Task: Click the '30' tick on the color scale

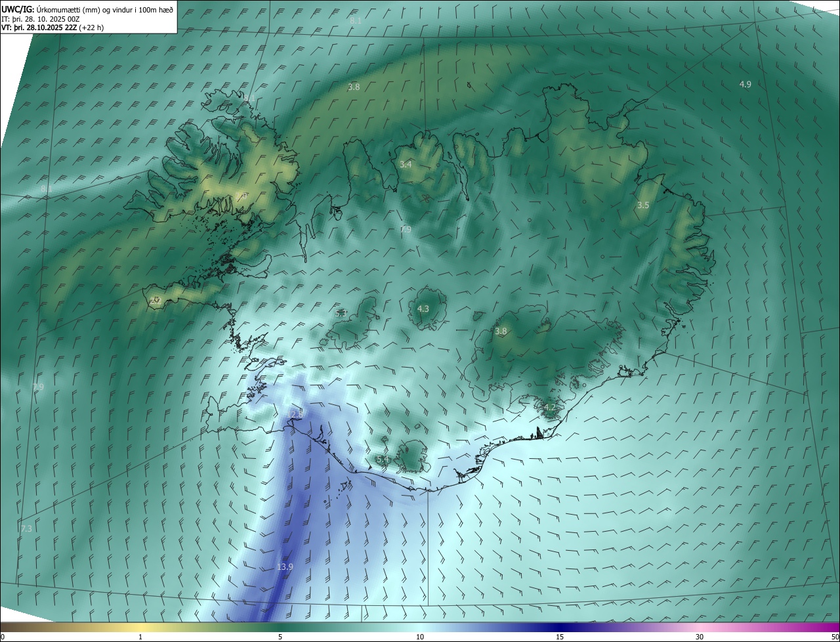Action: pos(700,637)
